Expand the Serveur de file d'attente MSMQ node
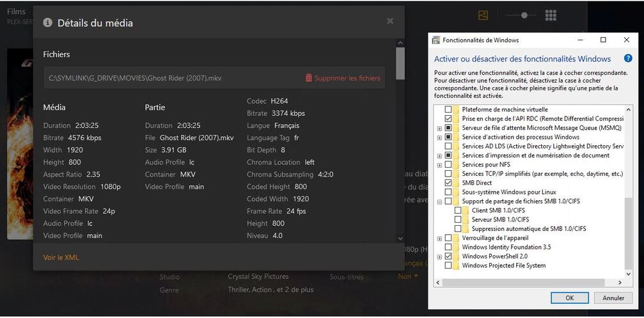Image resolution: width=644 pixels, height=318 pixels. tap(439, 128)
